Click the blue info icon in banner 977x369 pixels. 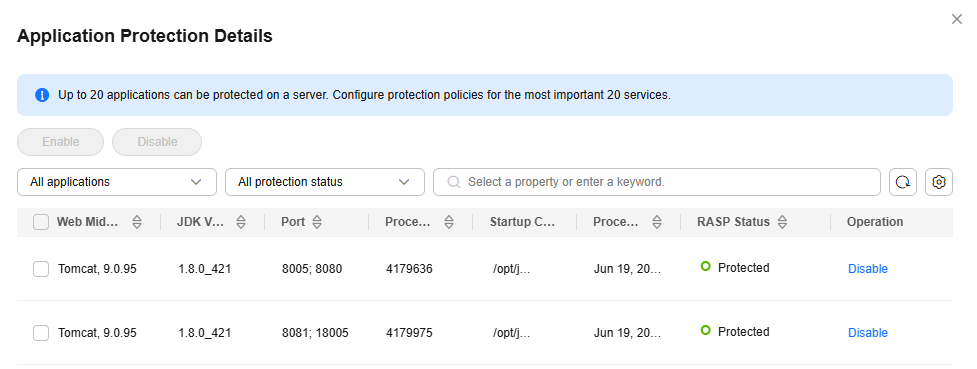pos(42,95)
